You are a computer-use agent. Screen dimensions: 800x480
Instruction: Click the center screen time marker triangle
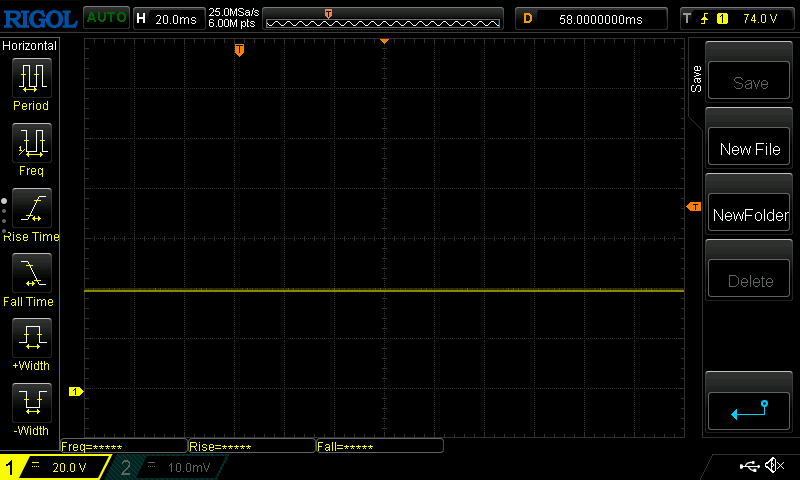coord(385,41)
